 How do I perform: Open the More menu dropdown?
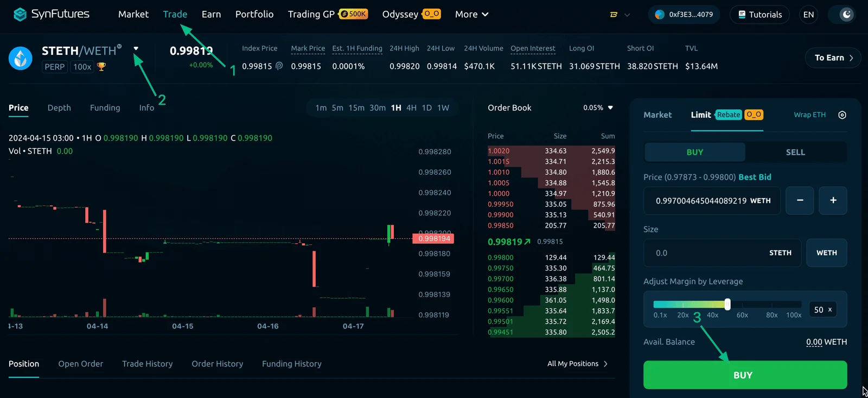pyautogui.click(x=471, y=14)
